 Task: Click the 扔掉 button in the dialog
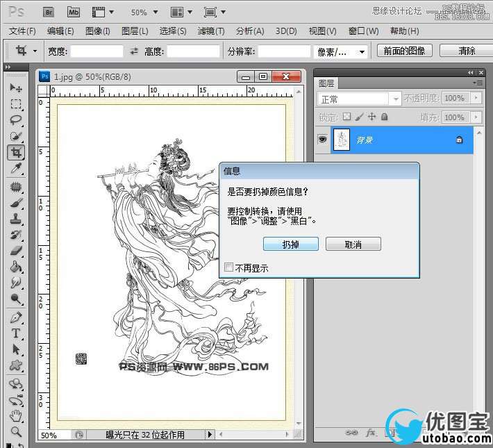click(291, 244)
